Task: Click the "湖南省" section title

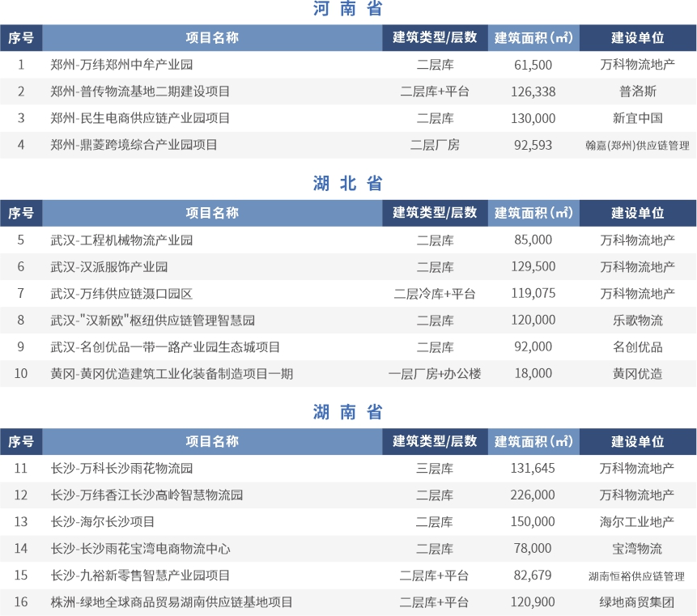Action: [347, 412]
